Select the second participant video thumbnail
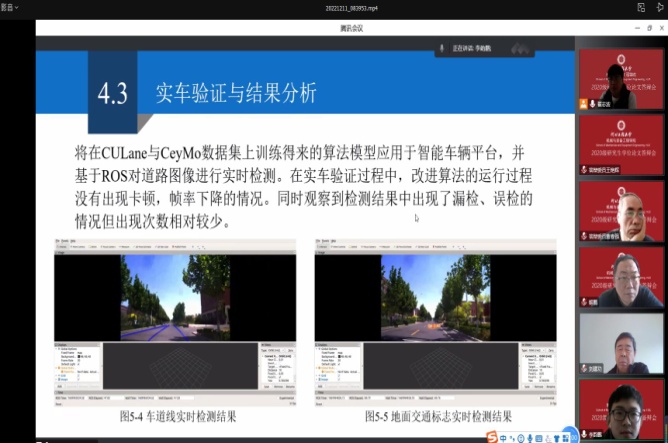Viewport: 668px width, 443px height. pyautogui.click(x=621, y=144)
